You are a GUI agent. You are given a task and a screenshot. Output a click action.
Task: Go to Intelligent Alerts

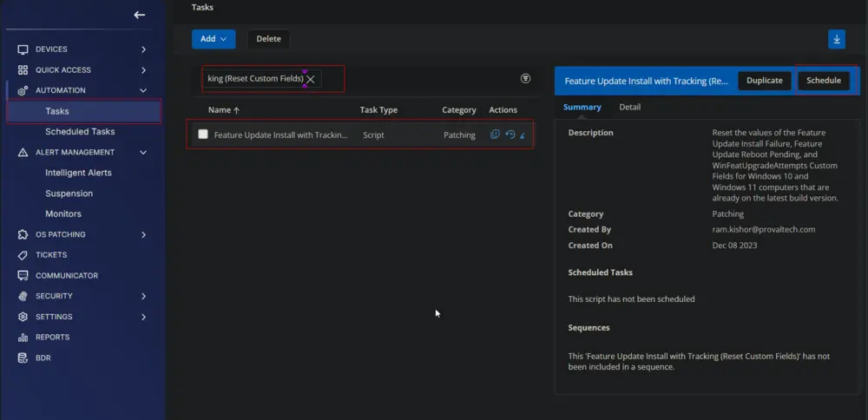pos(79,173)
